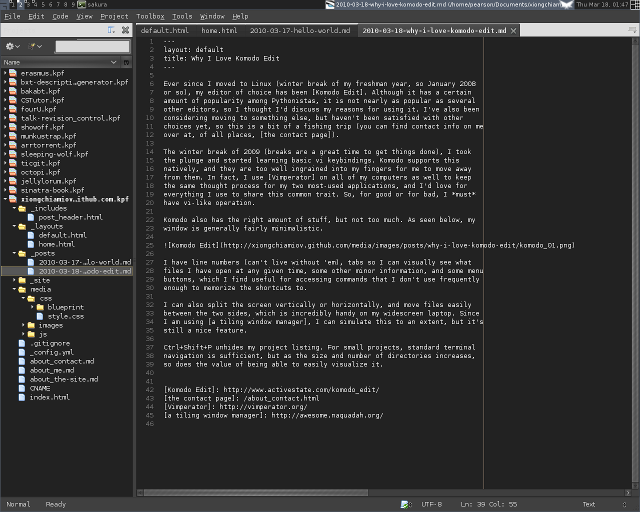Click the erasmus.kpf project icon

(x=13, y=73)
